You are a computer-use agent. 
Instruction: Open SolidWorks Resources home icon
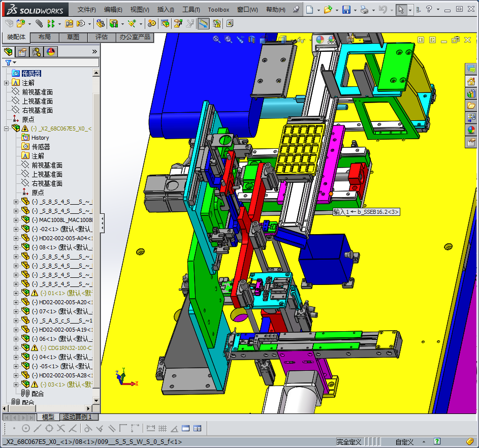(471, 81)
